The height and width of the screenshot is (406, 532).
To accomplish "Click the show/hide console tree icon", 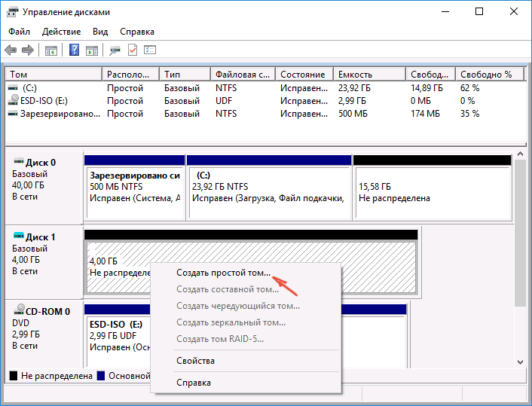I will pyautogui.click(x=51, y=50).
